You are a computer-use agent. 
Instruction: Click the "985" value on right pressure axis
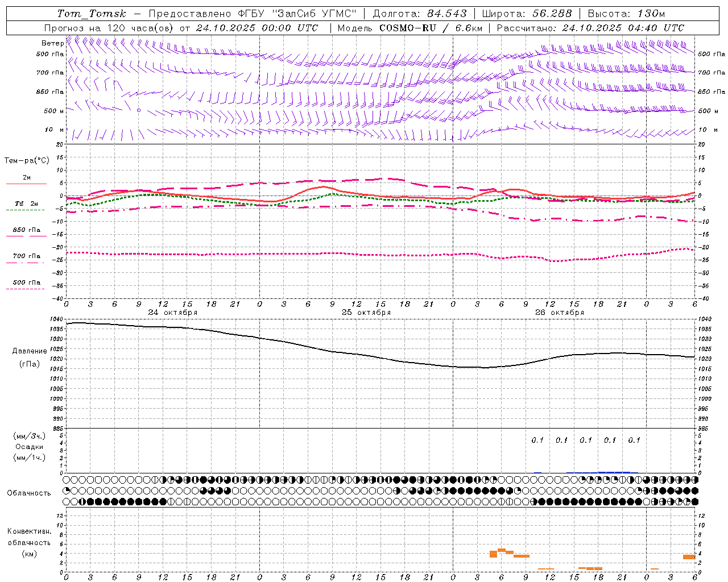[x=704, y=429]
